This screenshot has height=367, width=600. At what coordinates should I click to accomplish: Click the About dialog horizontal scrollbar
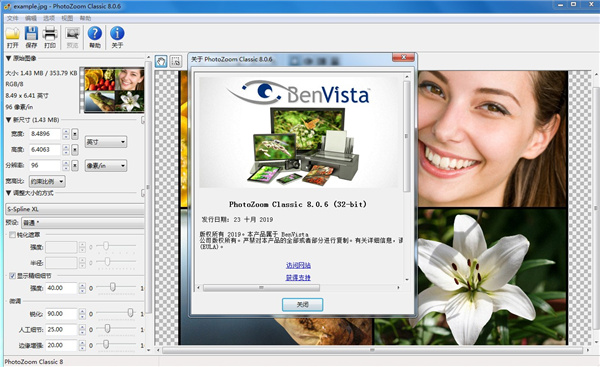[x=261, y=287]
